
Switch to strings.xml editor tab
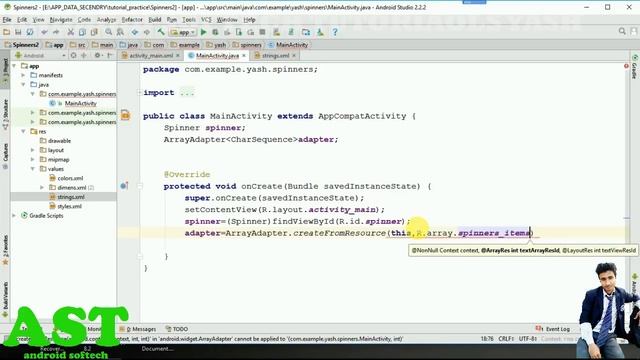point(276,56)
